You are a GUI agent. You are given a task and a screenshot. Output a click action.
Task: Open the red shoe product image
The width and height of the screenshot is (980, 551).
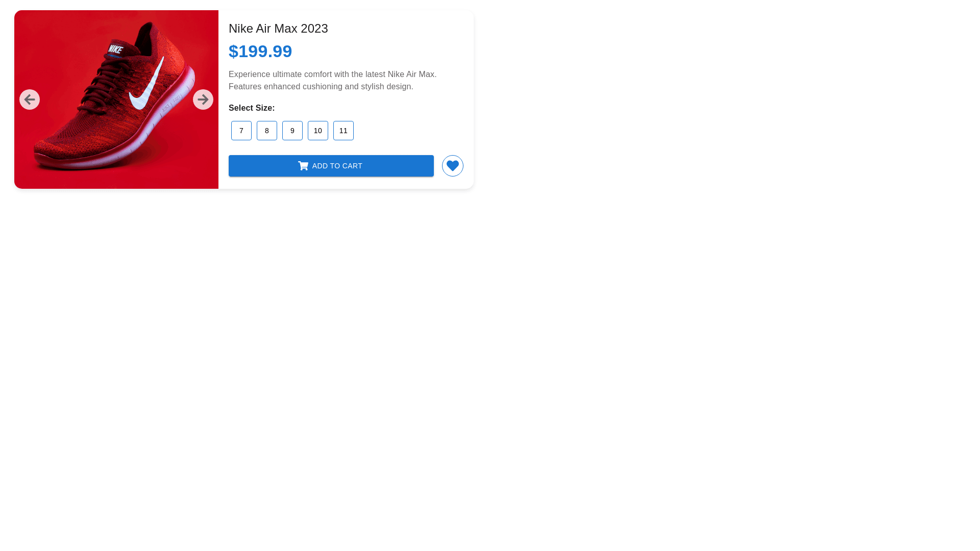pos(116,99)
